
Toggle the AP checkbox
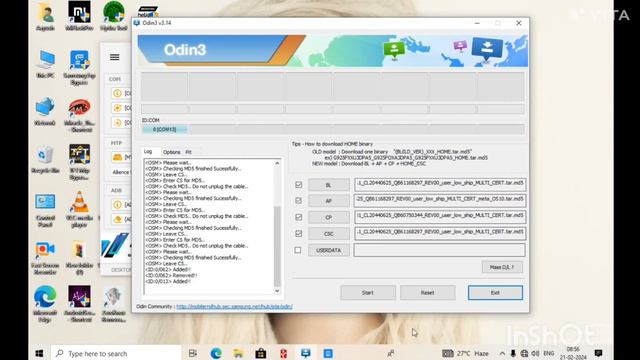298,200
